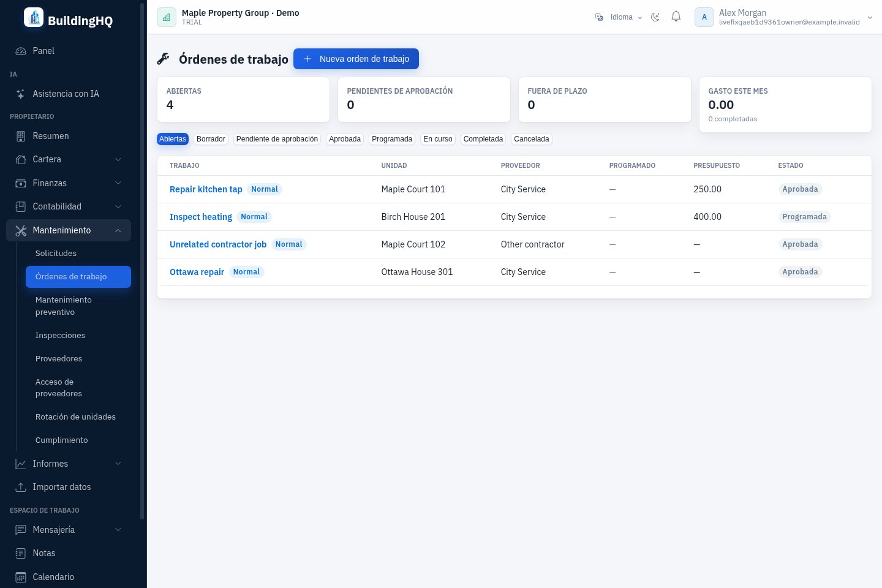The width and height of the screenshot is (882, 588).
Task: Expand the Cartera menu section
Action: coord(69,159)
